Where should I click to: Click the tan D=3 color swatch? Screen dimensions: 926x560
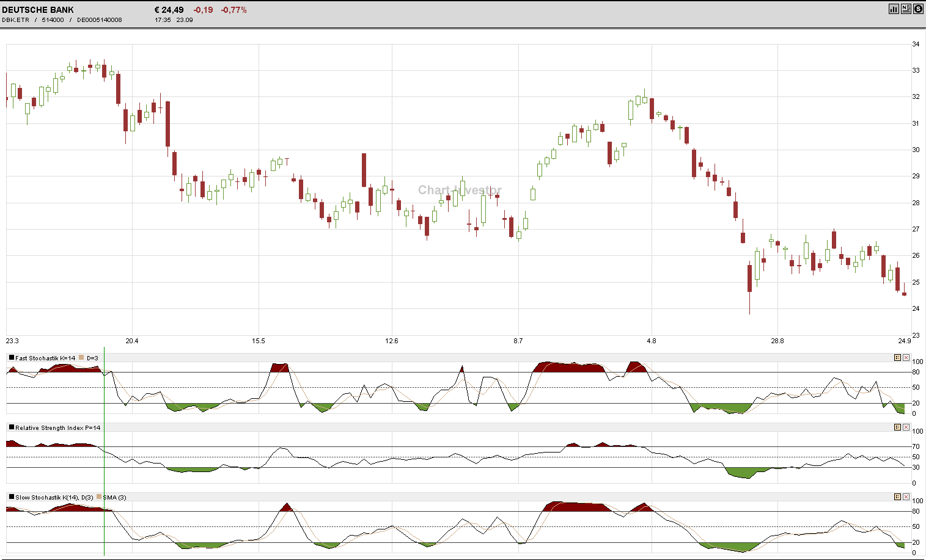[x=81, y=357]
